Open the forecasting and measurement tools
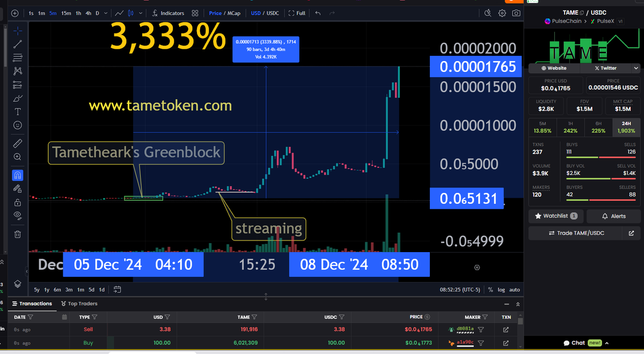Screen dimensions: 644x354 pyautogui.click(x=18, y=85)
